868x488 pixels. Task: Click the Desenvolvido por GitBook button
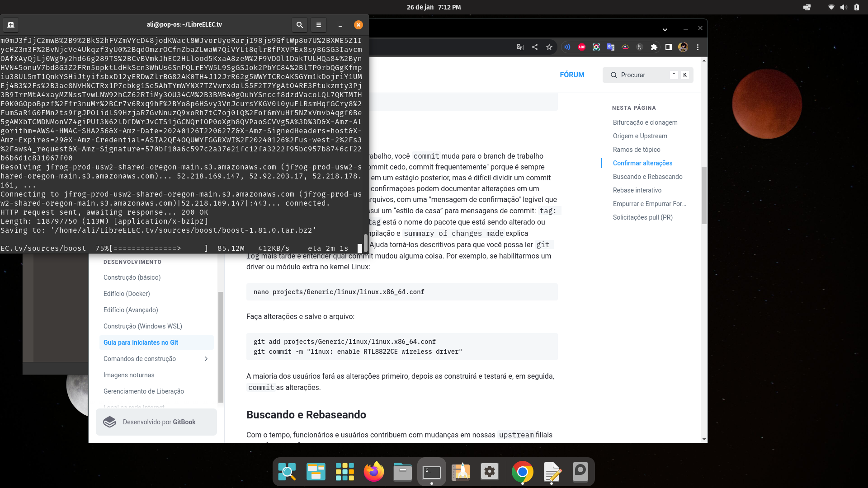156,422
